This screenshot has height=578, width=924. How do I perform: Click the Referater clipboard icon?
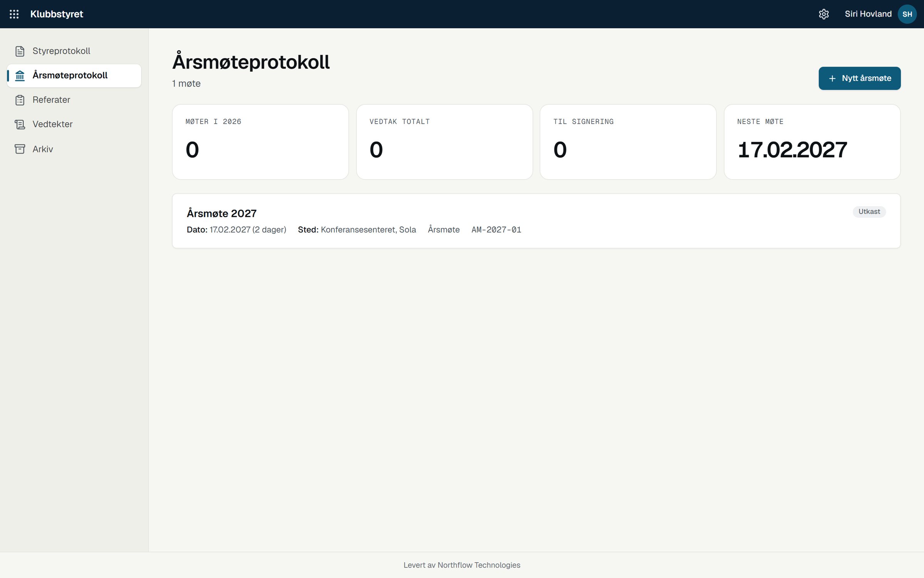[x=20, y=100]
